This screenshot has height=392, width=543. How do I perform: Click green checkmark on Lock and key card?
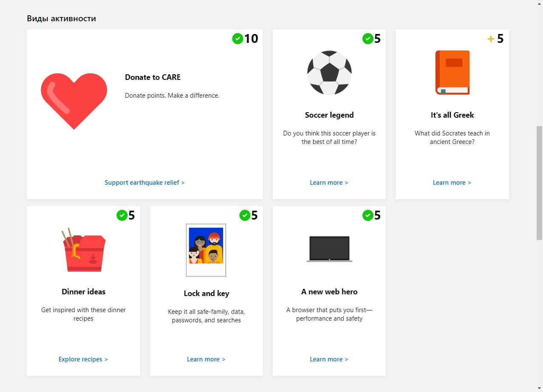(245, 215)
